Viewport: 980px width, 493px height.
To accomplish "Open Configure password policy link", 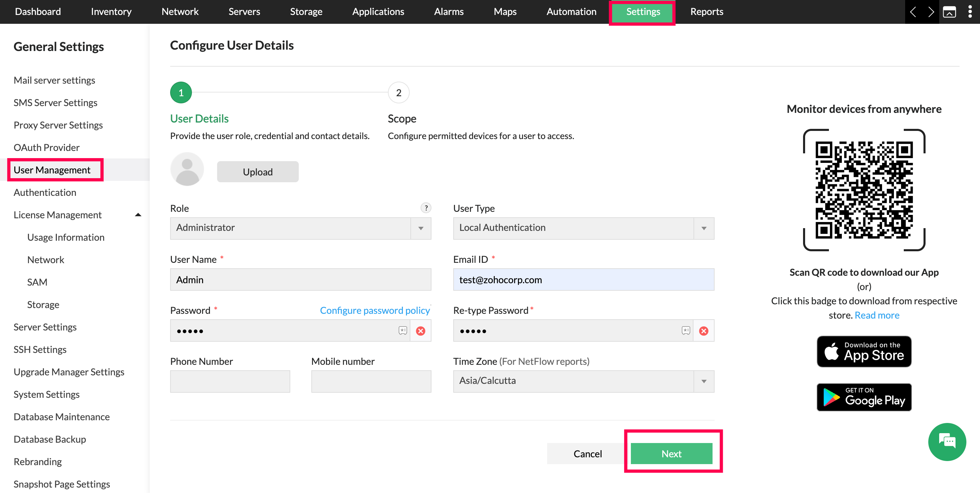I will (x=375, y=310).
